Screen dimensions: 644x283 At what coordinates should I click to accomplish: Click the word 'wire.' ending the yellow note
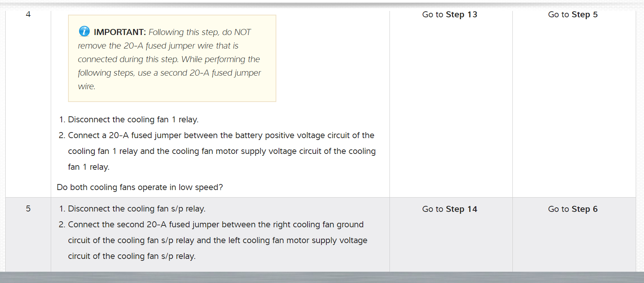point(86,87)
